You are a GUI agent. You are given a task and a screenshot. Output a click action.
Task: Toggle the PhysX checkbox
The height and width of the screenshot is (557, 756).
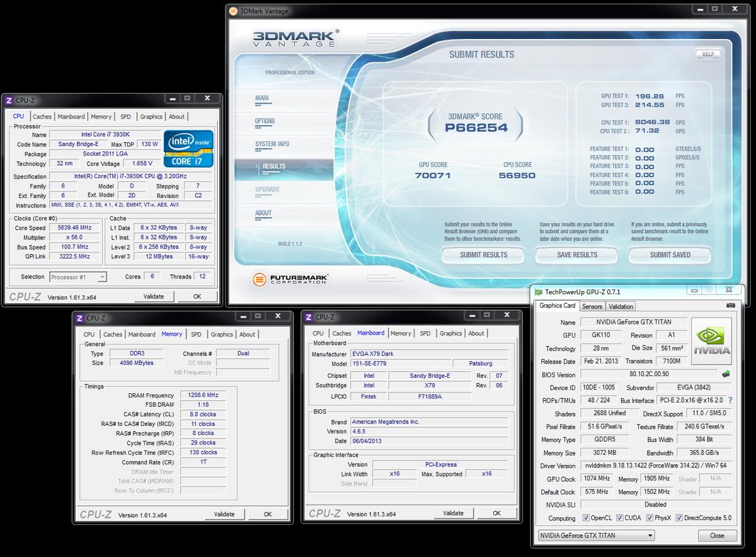click(649, 518)
